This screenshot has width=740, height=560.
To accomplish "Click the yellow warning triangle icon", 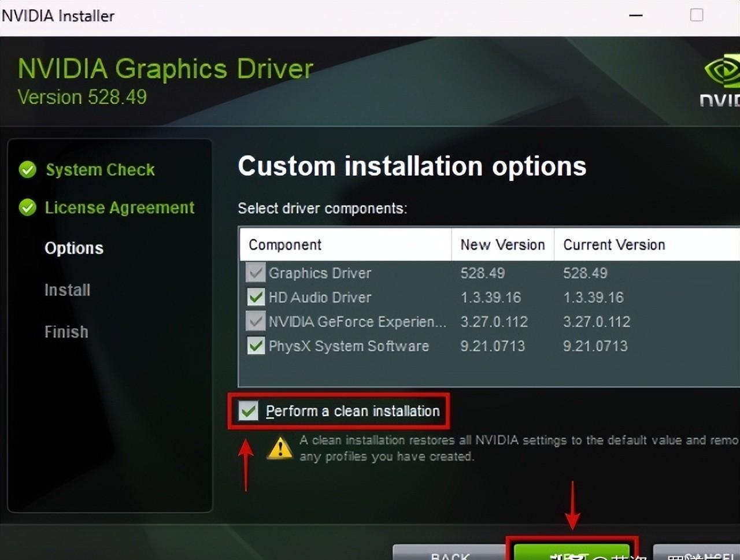I will point(280,448).
